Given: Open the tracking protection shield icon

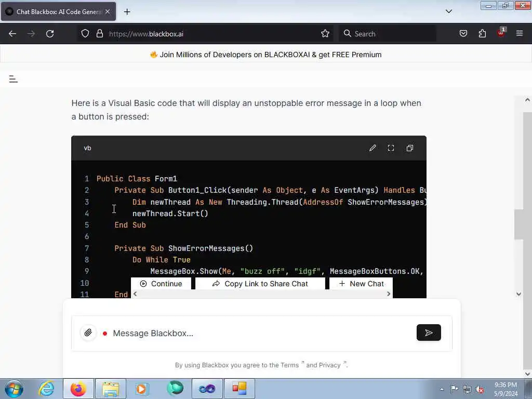Looking at the screenshot, I should [85, 34].
